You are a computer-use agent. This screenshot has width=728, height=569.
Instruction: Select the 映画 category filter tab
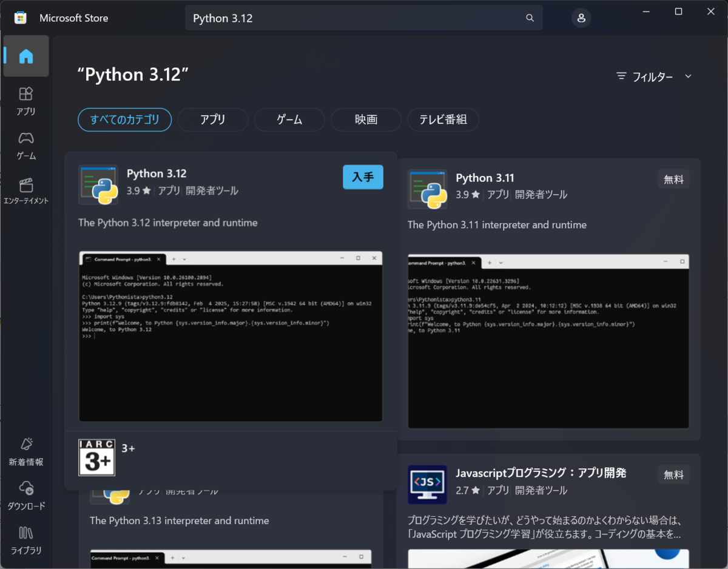(366, 120)
